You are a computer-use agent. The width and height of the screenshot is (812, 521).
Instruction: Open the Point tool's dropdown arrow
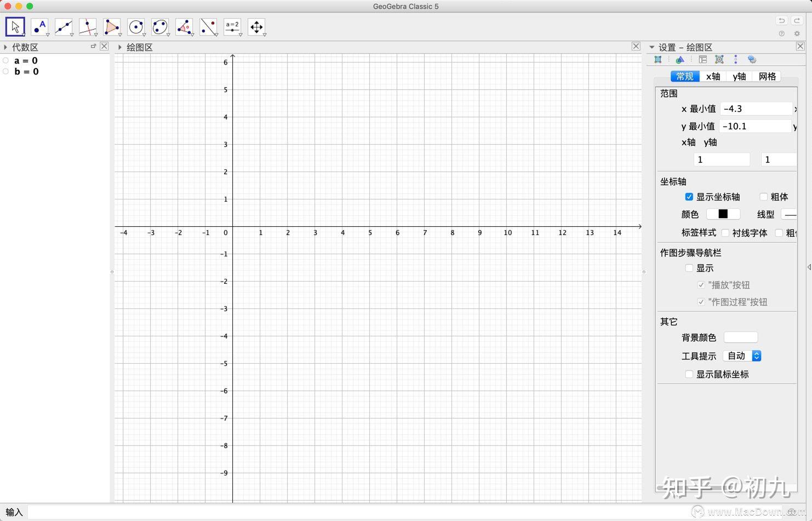pyautogui.click(x=48, y=35)
